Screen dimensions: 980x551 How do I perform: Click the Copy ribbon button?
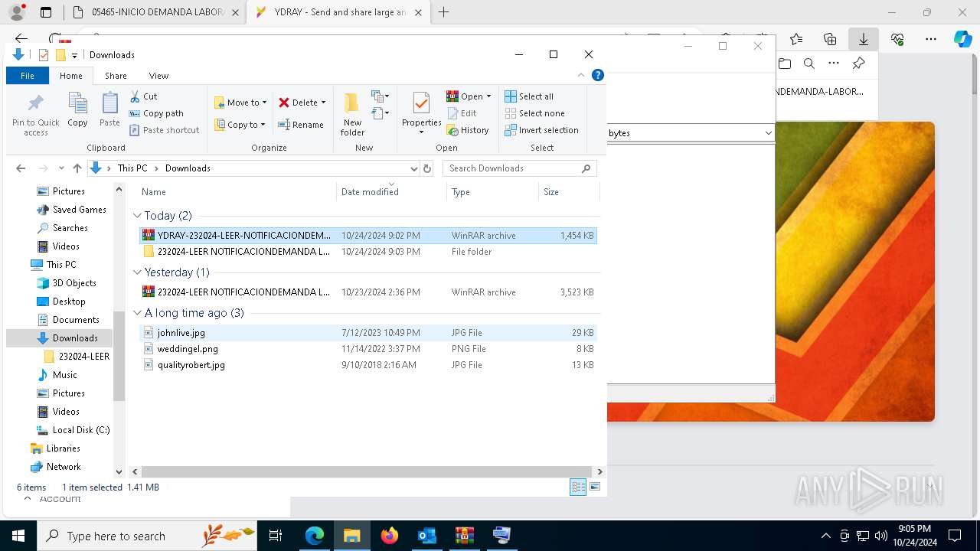[77, 109]
